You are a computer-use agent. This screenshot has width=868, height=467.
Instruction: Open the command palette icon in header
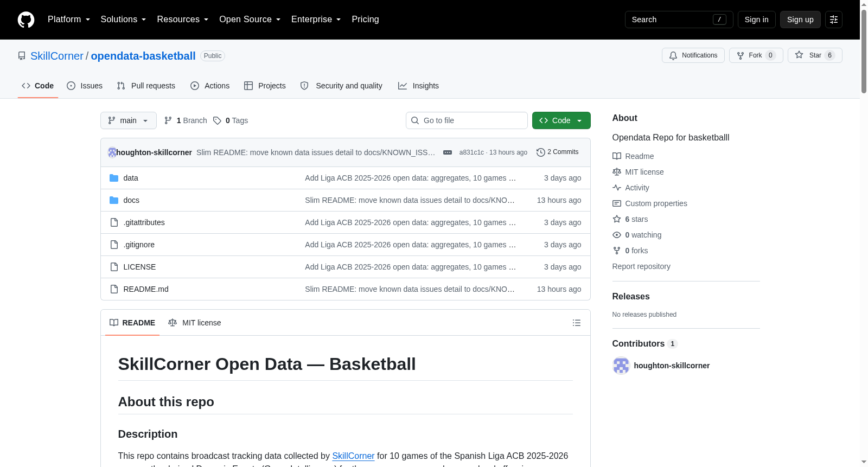[x=834, y=20]
